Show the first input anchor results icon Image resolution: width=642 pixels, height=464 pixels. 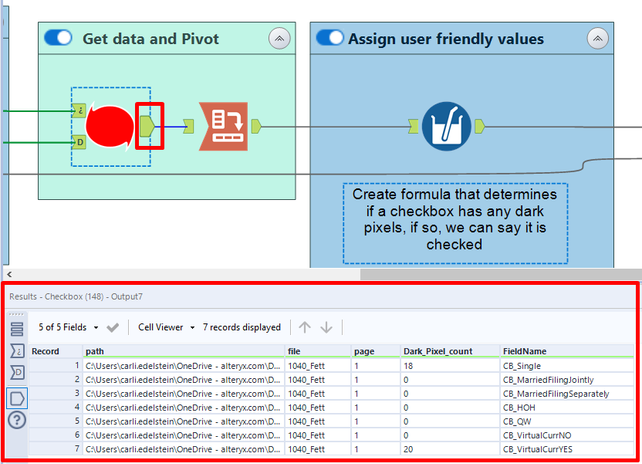pyautogui.click(x=17, y=351)
